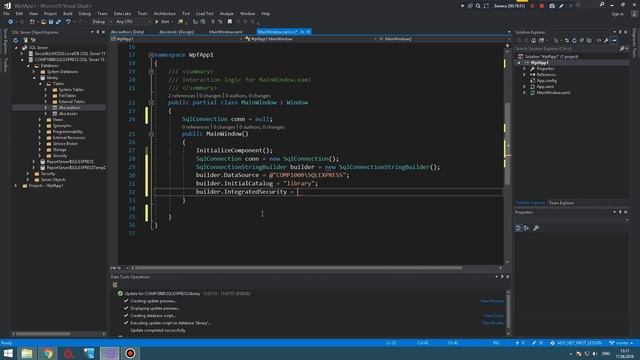The height and width of the screenshot is (360, 640).
Task: Click the Quick Launch search icon
Action: tap(602, 5)
